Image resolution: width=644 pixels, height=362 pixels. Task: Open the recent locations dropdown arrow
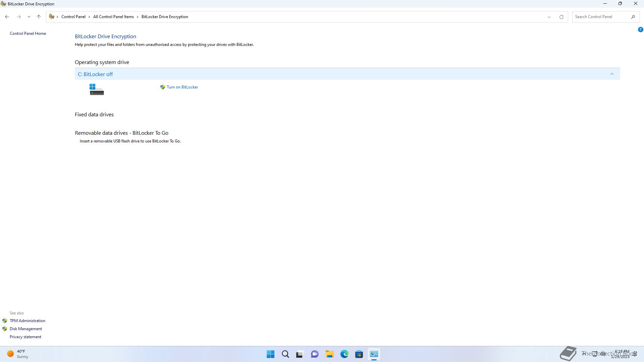pos(29,17)
